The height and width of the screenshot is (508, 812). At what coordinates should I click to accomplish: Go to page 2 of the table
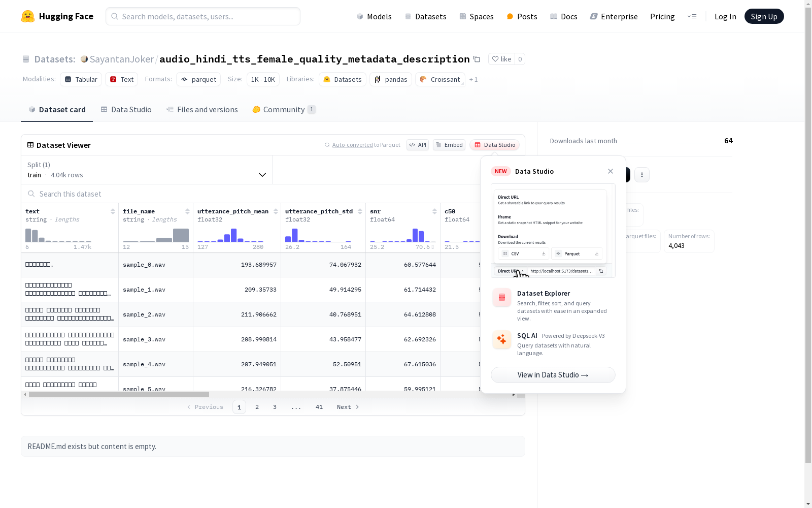(x=257, y=407)
